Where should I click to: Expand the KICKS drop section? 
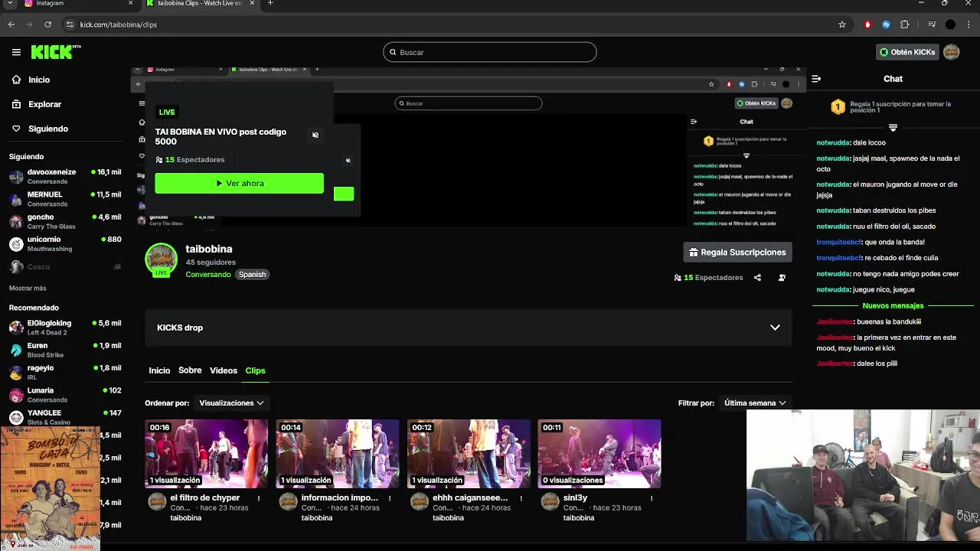(x=775, y=328)
